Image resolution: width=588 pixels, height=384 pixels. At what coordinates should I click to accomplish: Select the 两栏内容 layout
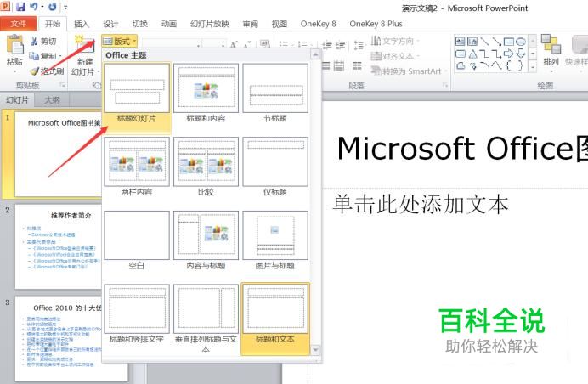(137, 167)
